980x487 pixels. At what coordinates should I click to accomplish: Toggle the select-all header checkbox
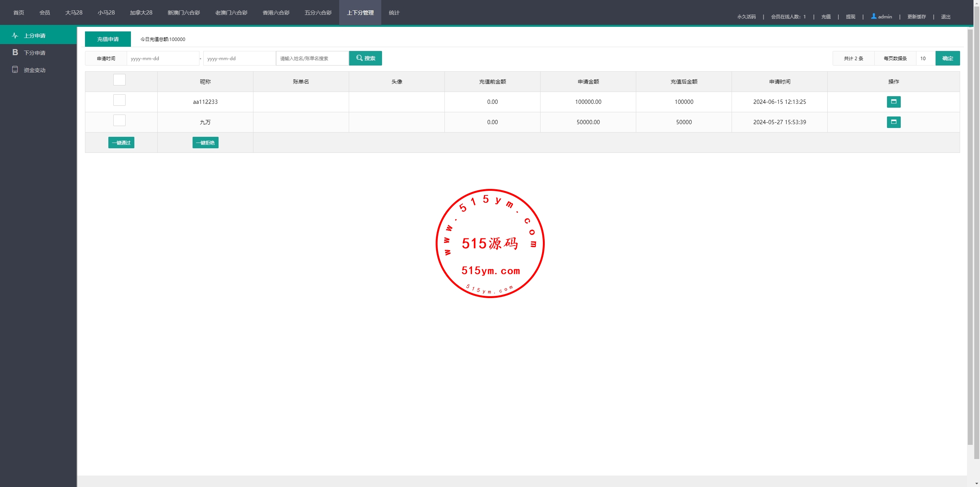[x=119, y=80]
